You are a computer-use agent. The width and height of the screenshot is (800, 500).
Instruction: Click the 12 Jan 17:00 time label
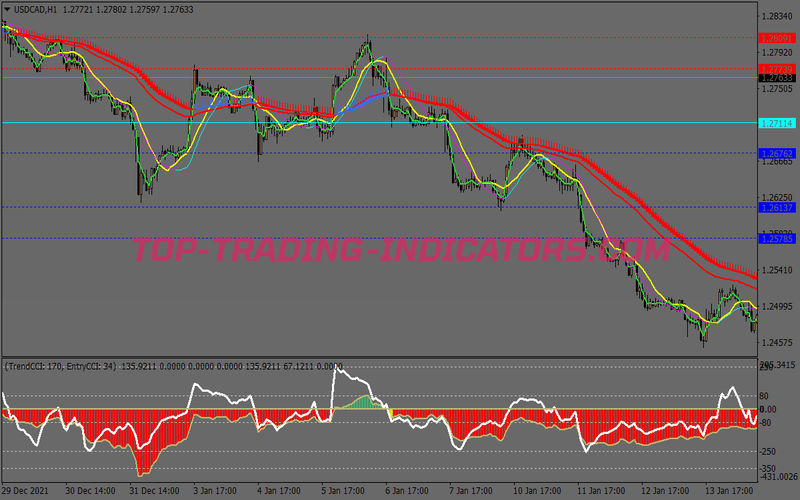pyautogui.click(x=665, y=491)
